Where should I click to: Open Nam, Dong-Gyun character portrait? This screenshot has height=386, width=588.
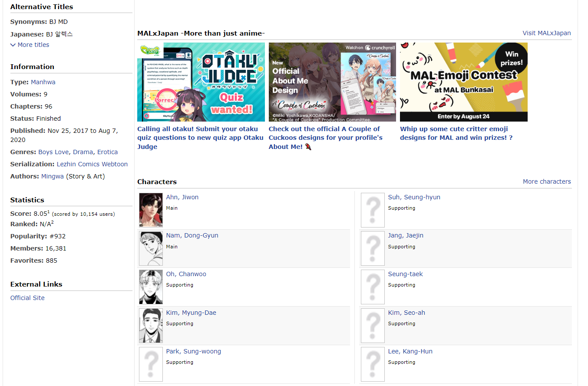(151, 248)
